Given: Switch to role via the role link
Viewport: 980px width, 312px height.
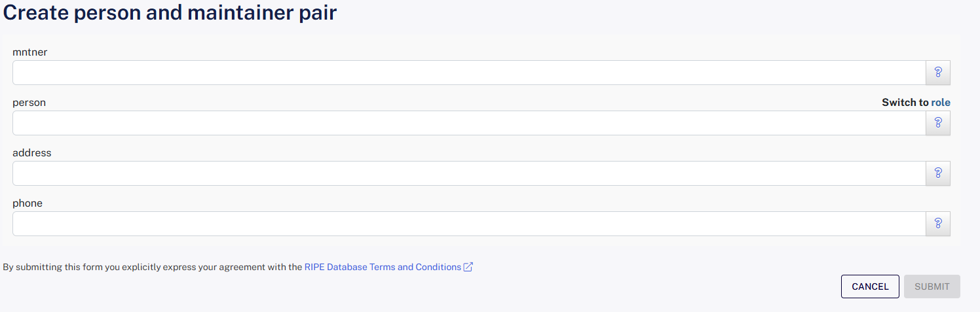Looking at the screenshot, I should tap(941, 103).
